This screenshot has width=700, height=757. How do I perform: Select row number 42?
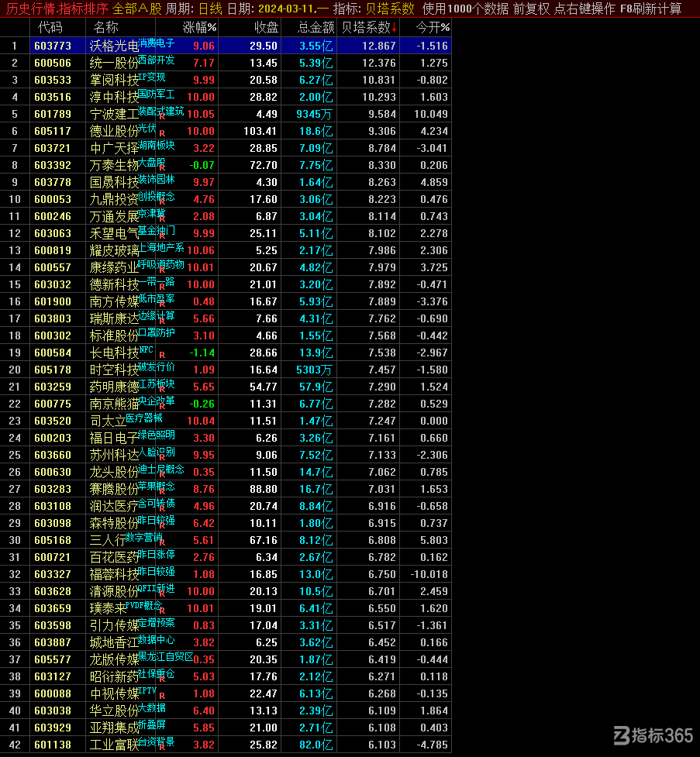click(x=15, y=745)
